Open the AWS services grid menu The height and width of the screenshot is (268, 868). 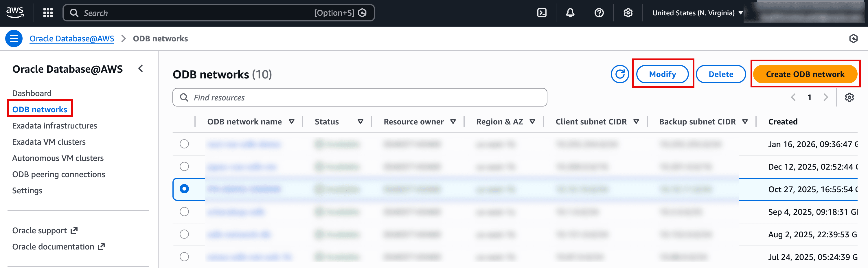point(48,13)
